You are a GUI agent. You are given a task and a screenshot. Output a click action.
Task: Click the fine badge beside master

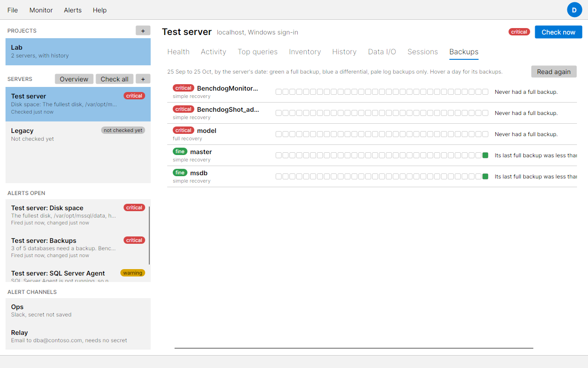pyautogui.click(x=180, y=151)
